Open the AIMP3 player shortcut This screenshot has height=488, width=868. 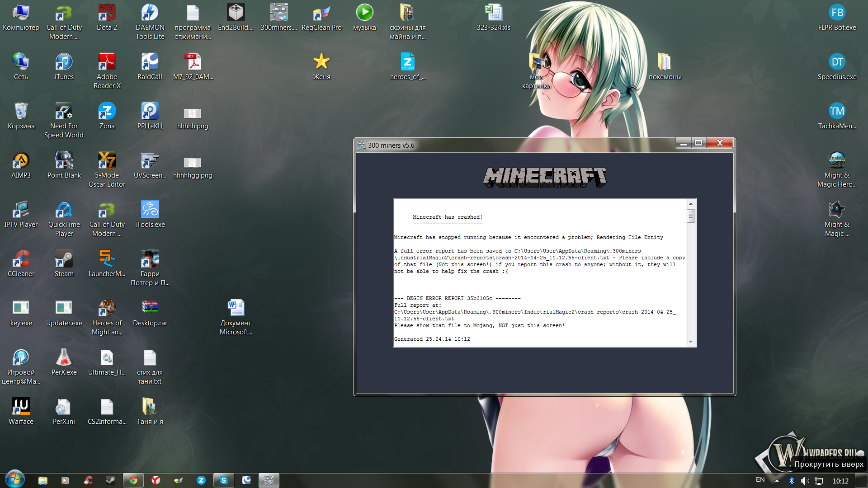click(x=21, y=161)
